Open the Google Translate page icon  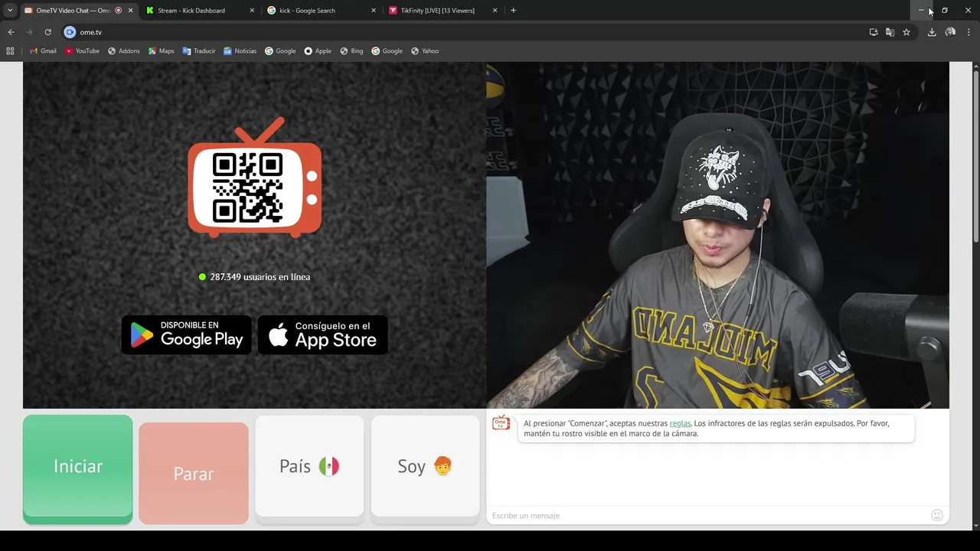pyautogui.click(x=890, y=32)
